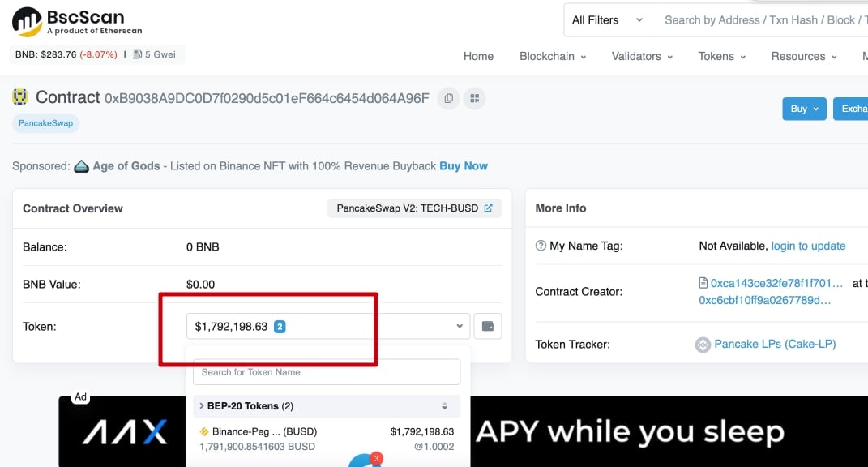Viewport: 868px width, 467px height.
Task: Open the Pancake LPs (Cake-LP) link
Action: coord(775,344)
